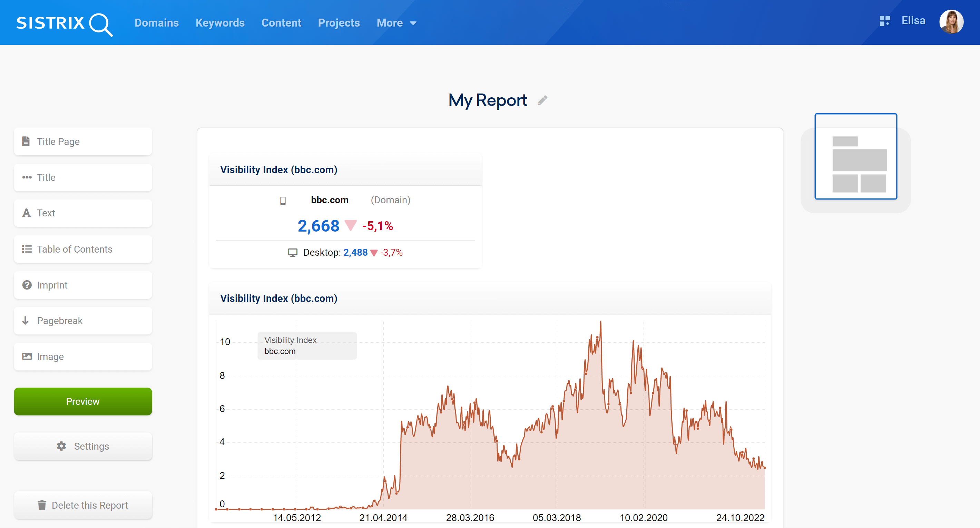980x528 pixels.
Task: Select the My Report heading
Action: (487, 100)
